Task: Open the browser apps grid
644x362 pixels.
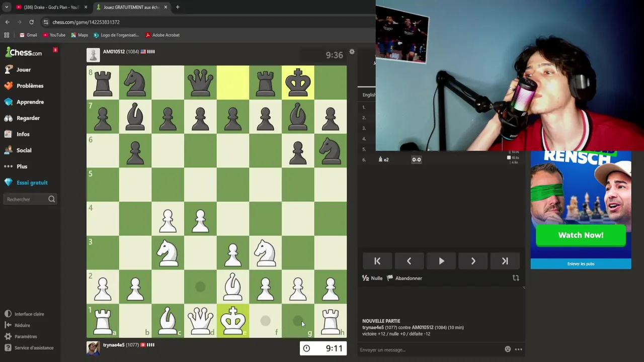Action: tap(7, 35)
